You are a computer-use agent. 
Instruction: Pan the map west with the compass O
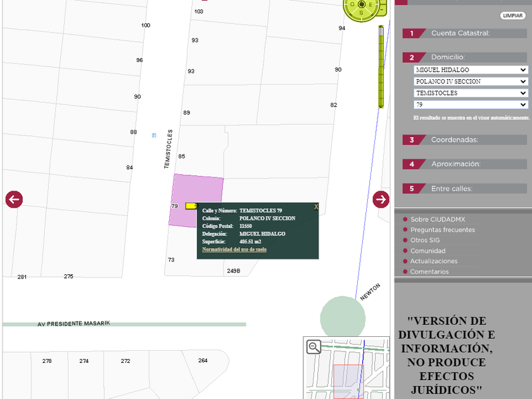[x=352, y=4]
